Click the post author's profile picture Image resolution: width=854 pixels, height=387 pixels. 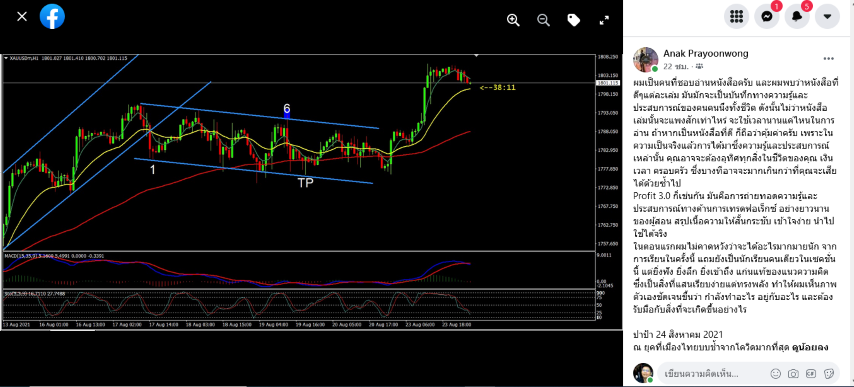click(645, 59)
